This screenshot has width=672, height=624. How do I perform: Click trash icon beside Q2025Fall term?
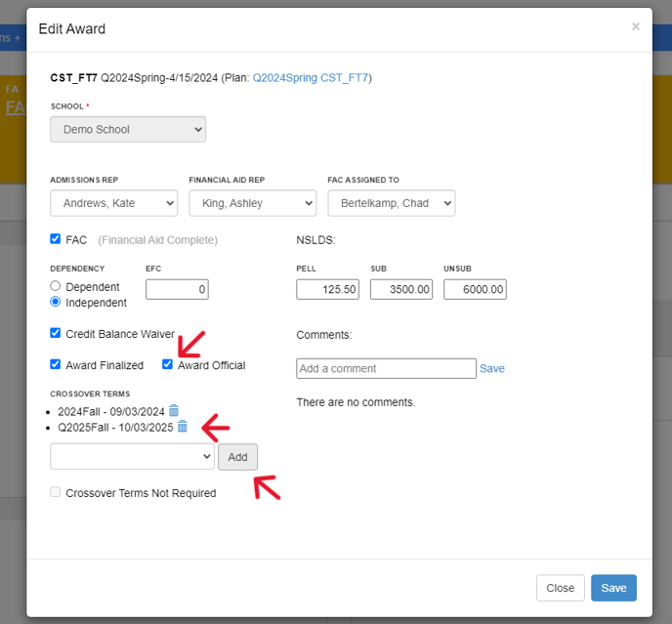182,427
